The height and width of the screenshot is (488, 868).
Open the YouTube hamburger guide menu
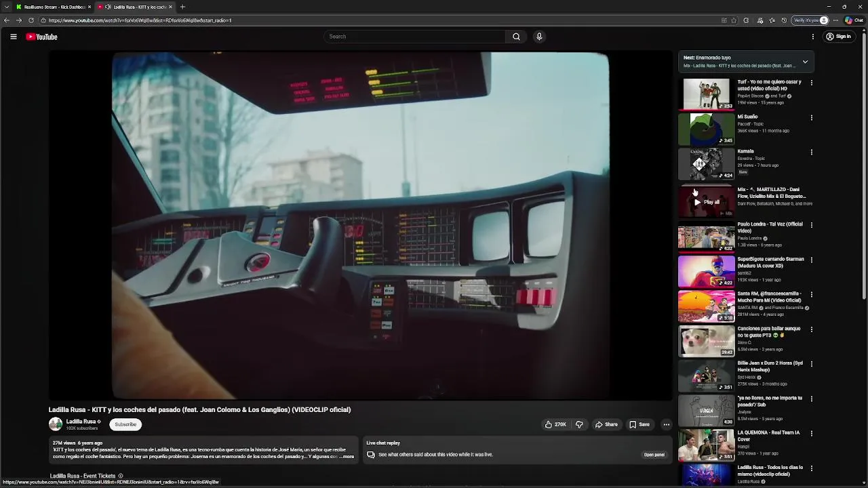[x=14, y=37]
